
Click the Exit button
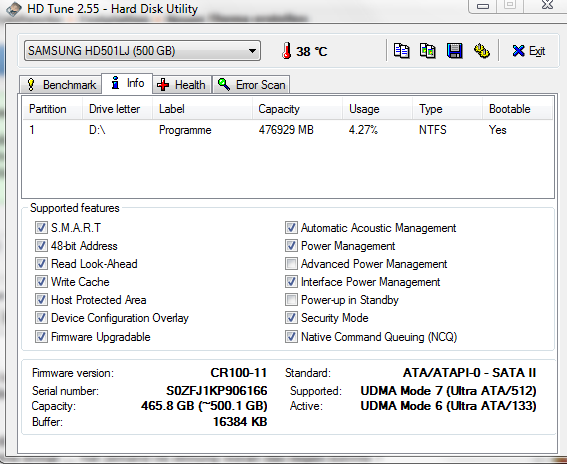[x=528, y=51]
